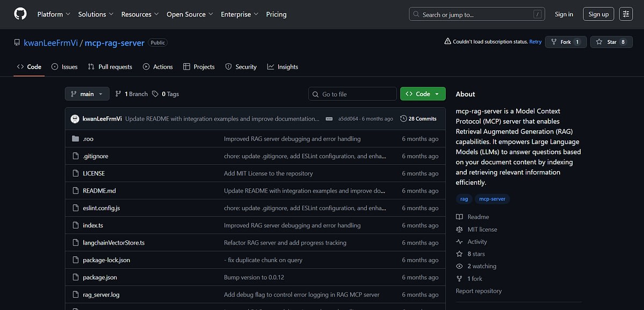This screenshot has width=644, height=310.
Task: Click inside the Go to file search field
Action: coord(352,93)
